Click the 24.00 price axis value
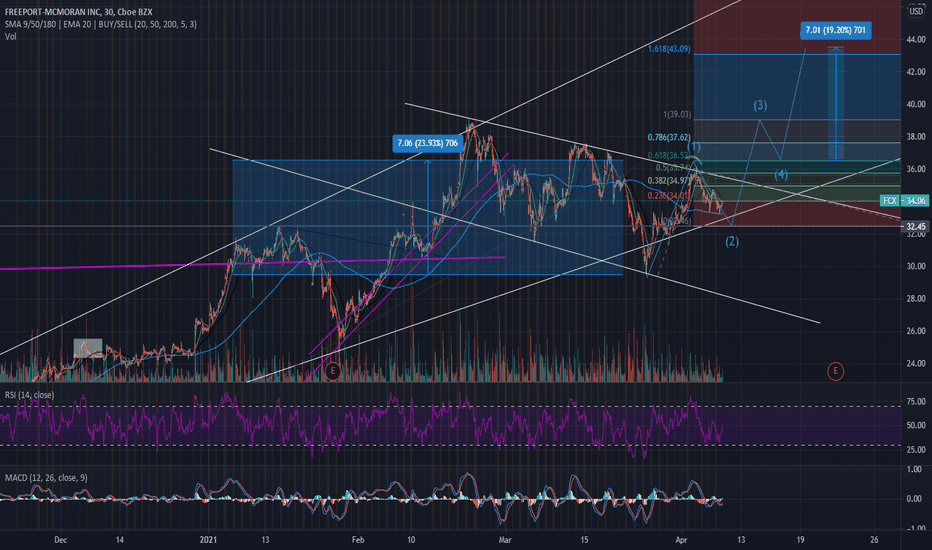 click(916, 363)
